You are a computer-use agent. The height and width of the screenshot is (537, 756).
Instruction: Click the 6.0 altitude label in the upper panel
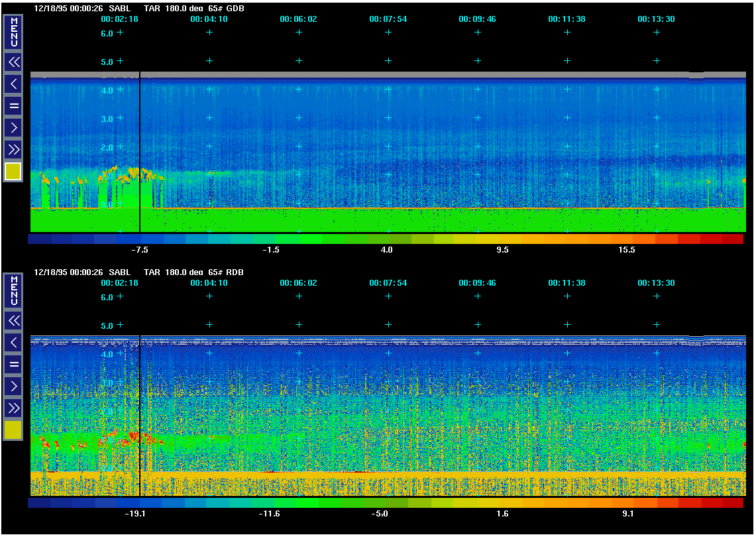tap(107, 33)
